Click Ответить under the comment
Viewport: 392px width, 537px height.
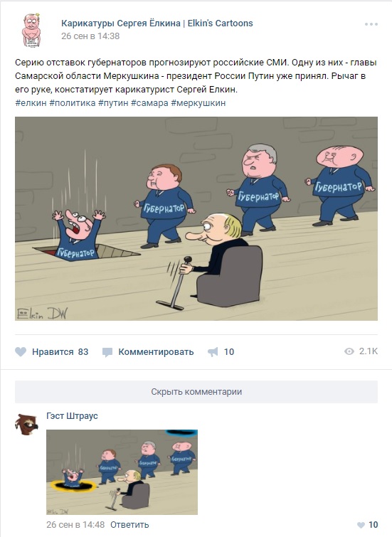(129, 525)
